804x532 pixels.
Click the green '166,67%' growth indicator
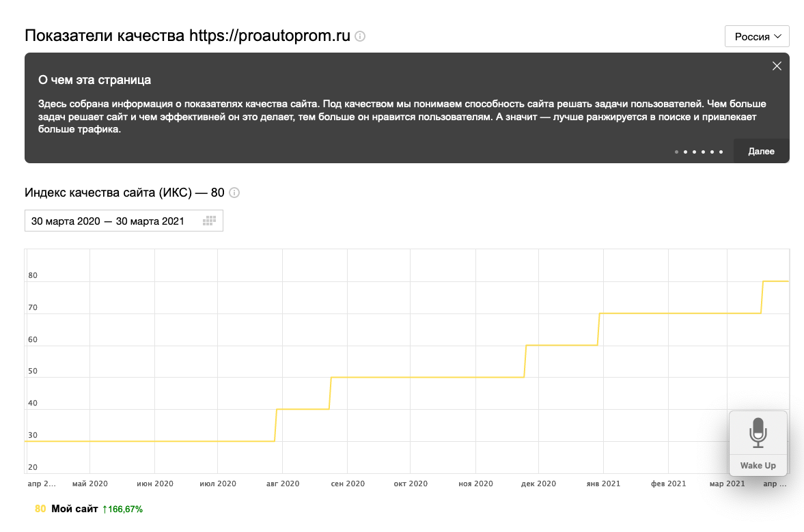click(123, 509)
